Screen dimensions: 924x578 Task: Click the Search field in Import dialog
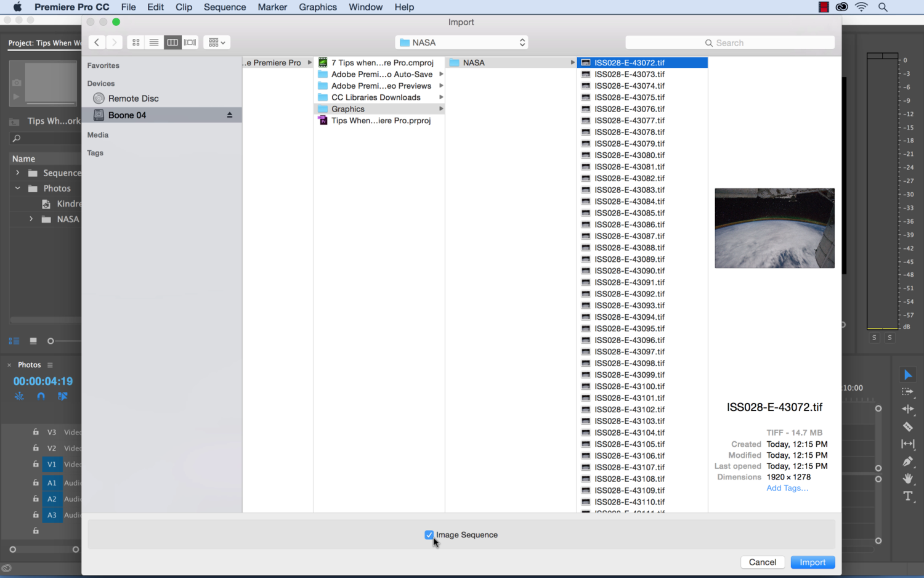(x=730, y=43)
